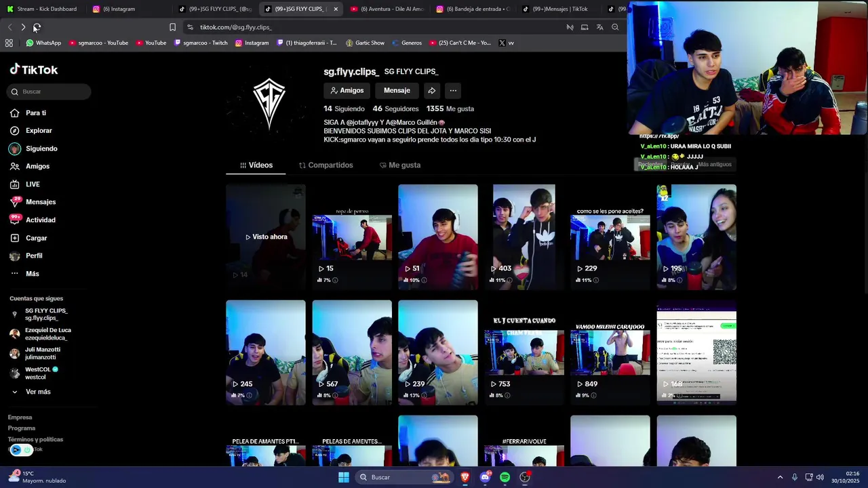868x488 pixels.
Task: Open the #FERRARIVOLVE video
Action: point(524,441)
